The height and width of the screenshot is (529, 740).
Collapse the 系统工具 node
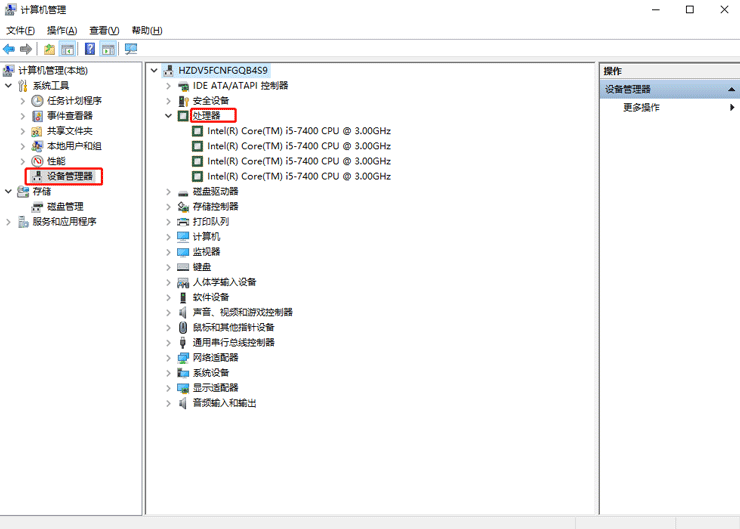click(8, 86)
